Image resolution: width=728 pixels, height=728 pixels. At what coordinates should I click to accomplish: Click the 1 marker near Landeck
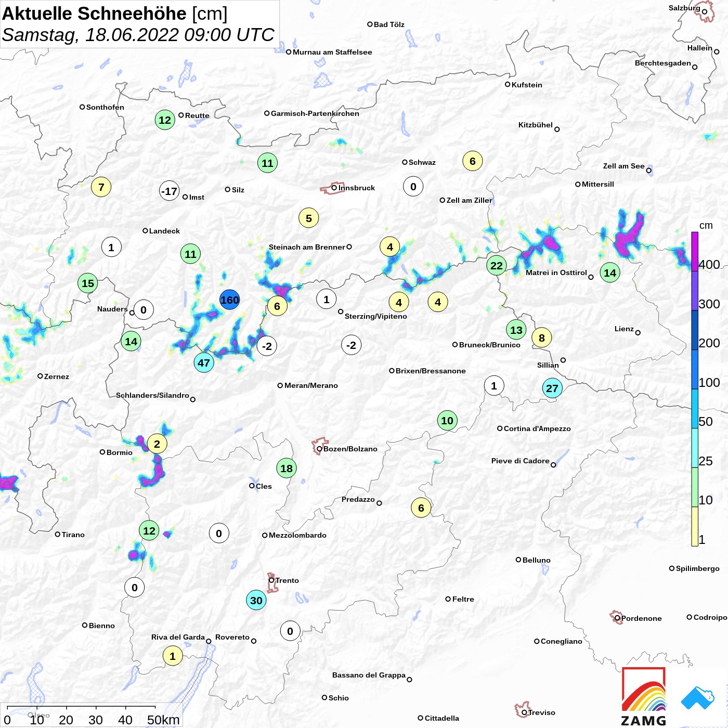pyautogui.click(x=111, y=247)
